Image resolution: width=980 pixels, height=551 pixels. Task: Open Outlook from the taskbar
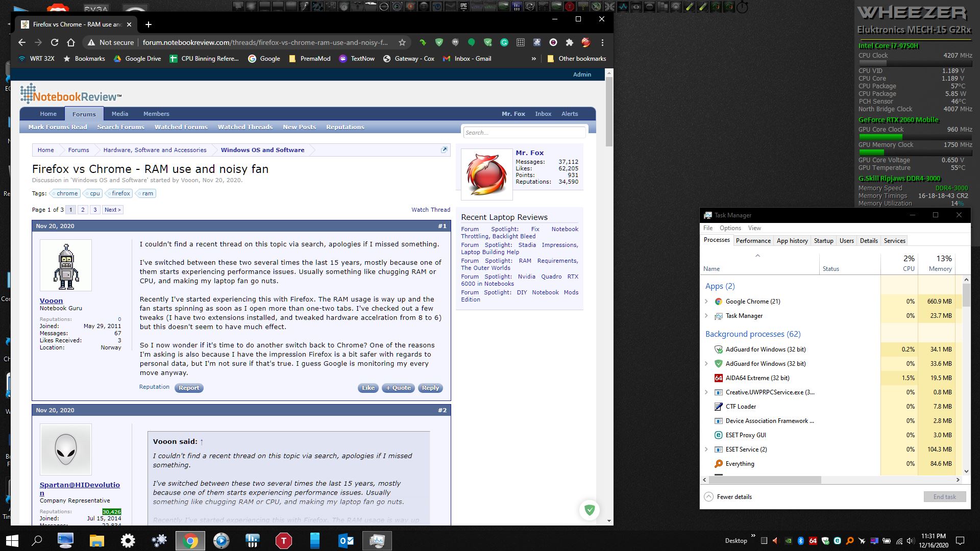click(x=346, y=540)
